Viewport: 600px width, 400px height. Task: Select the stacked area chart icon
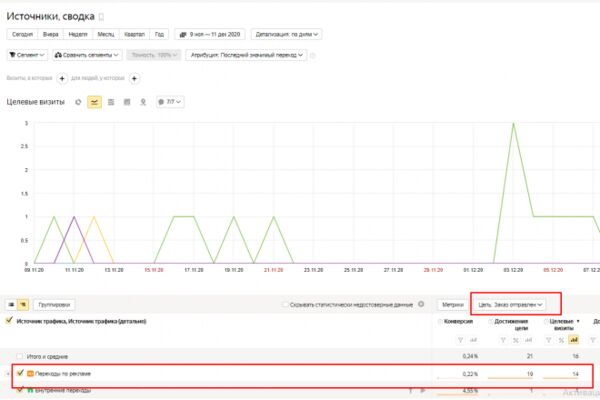pos(111,102)
